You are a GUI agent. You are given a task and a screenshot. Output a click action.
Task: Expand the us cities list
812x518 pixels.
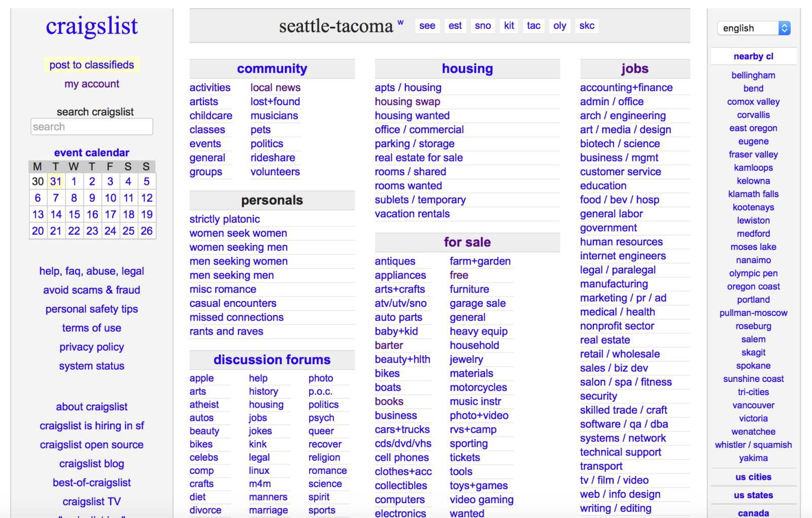(754, 477)
